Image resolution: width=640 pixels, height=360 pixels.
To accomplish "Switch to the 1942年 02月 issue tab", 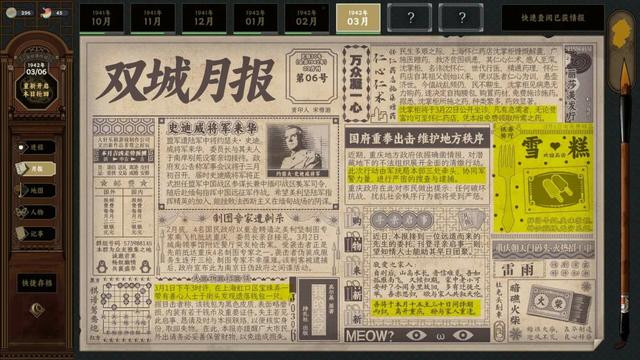I will coord(307,18).
